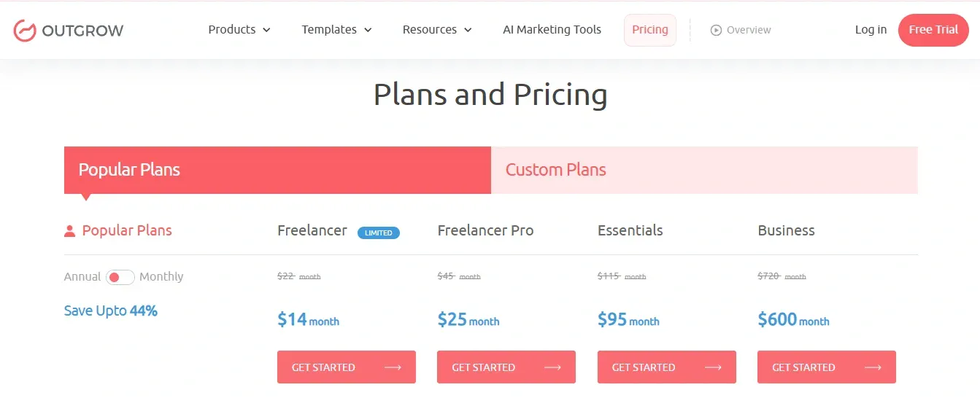Click the Popular Plans person icon
Viewport: 980px width, 398px height.
tap(70, 231)
